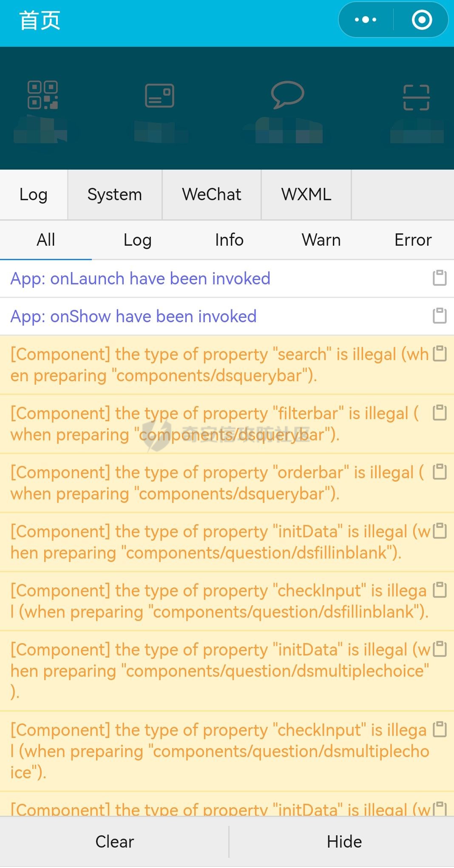Select the "App: onLaunch have been invoked" log line
Viewport: 454px width, 868px height.
pos(140,279)
